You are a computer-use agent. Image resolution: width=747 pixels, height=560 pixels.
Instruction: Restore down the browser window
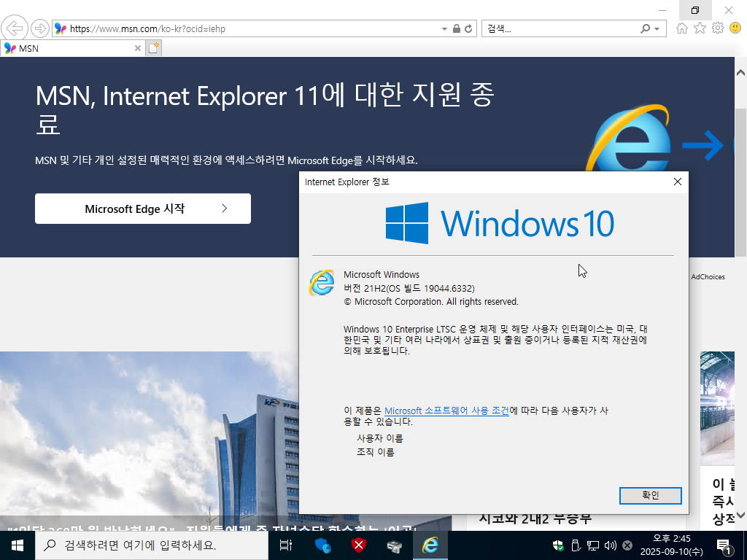(695, 10)
